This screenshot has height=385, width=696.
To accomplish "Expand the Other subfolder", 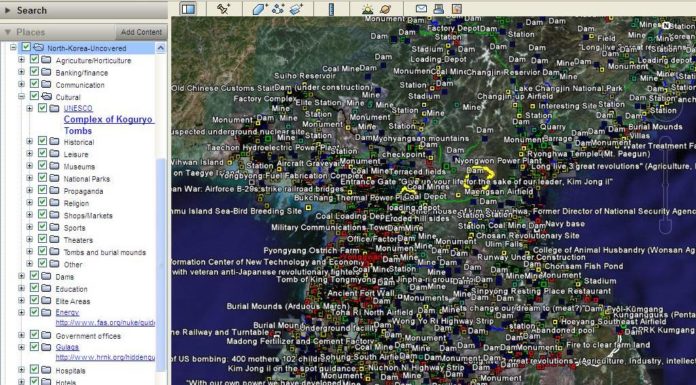I will tap(29, 264).
